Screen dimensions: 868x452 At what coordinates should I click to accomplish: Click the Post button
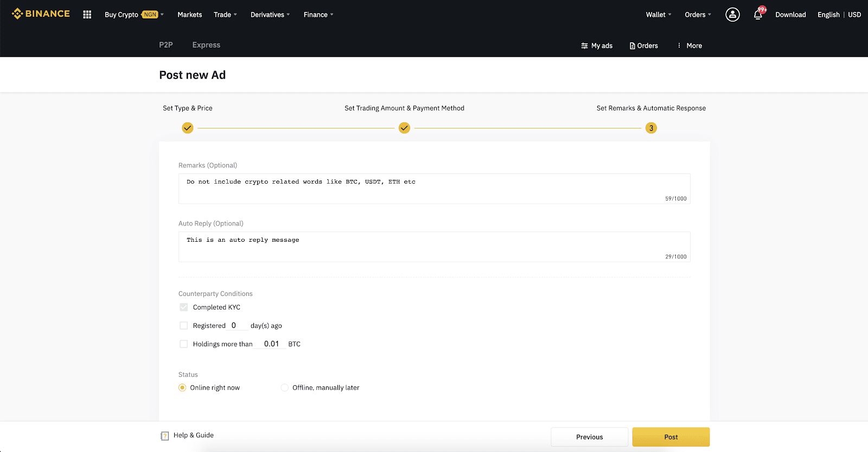(671, 437)
